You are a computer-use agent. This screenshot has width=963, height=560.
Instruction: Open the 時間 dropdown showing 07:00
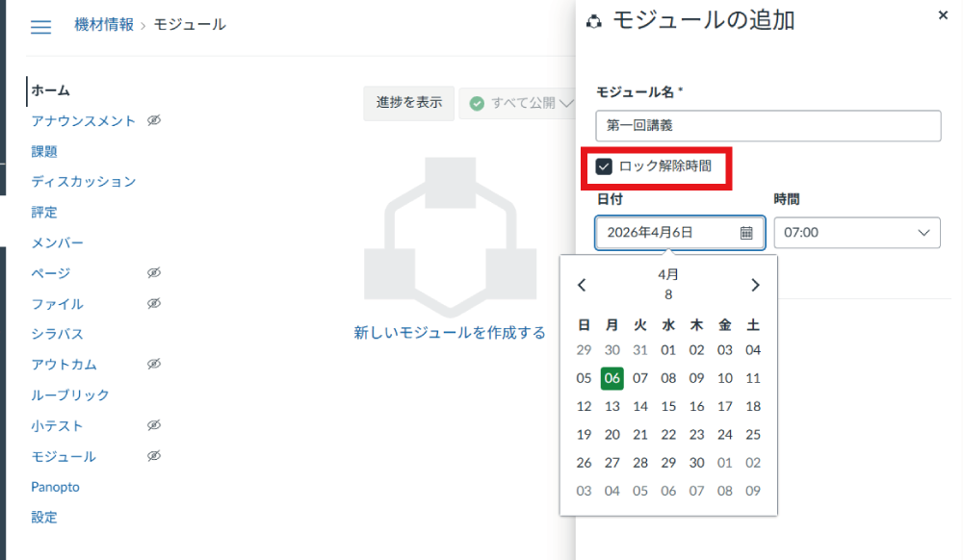856,232
